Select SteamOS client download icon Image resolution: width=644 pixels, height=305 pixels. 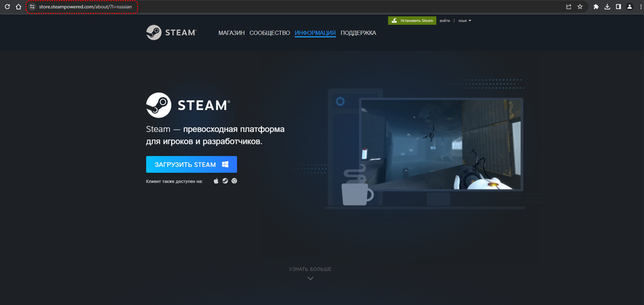click(225, 181)
